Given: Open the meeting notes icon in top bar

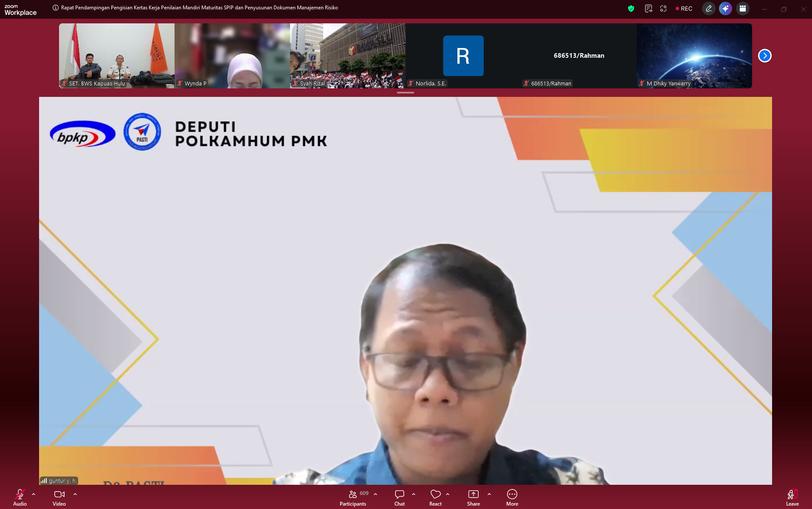Looking at the screenshot, I should tap(648, 8).
